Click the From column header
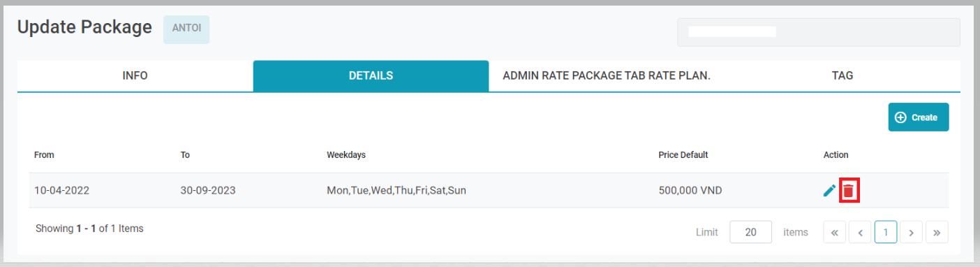 pos(44,154)
